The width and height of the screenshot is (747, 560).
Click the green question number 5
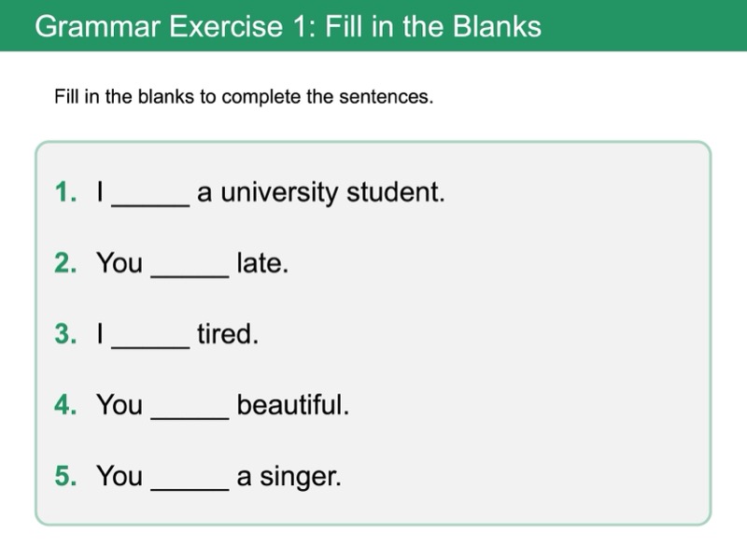click(64, 477)
